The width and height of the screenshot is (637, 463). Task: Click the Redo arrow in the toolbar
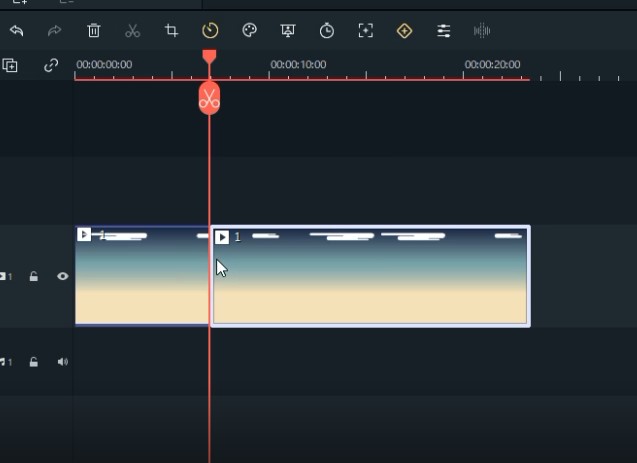pos(55,31)
